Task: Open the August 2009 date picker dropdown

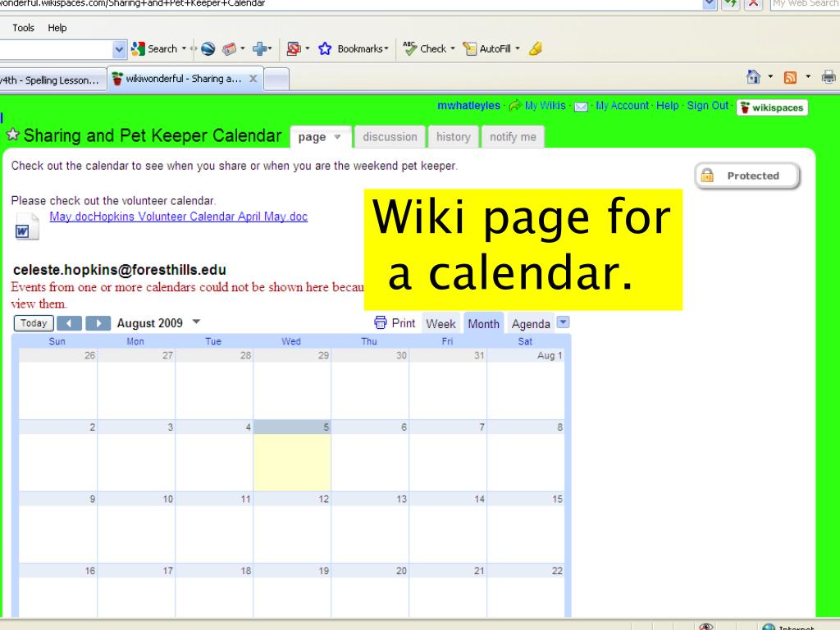Action: click(x=196, y=322)
